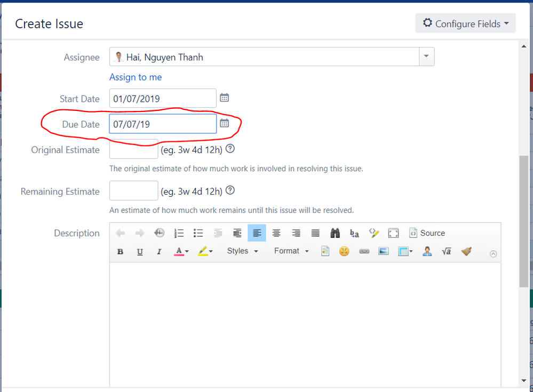This screenshot has width=533, height=392.
Task: Insert a hyperlink with the chain icon
Action: click(x=364, y=251)
